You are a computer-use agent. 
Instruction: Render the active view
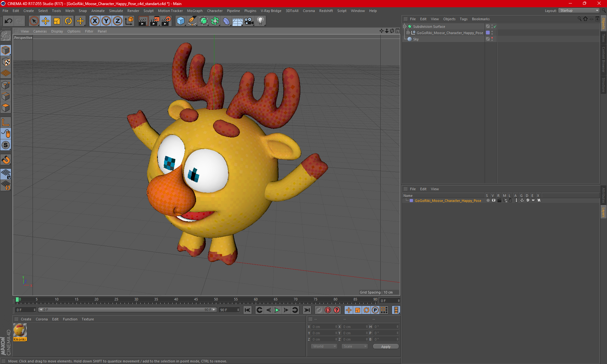point(143,21)
